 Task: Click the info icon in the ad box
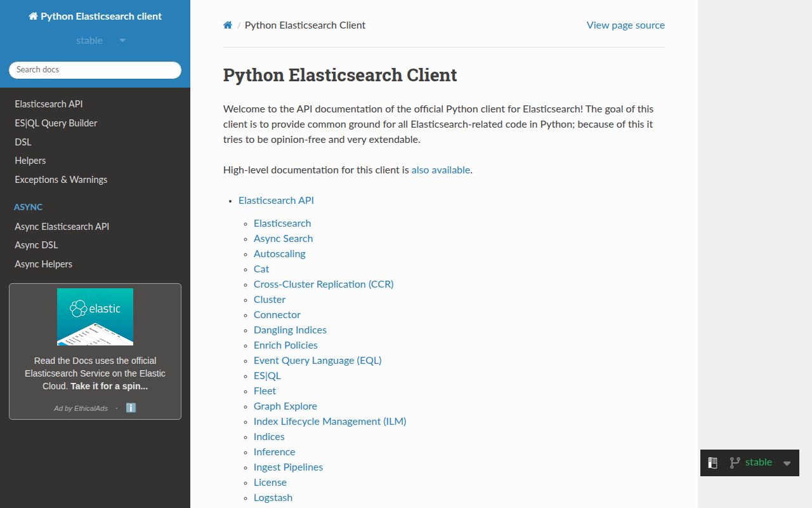[x=131, y=408]
